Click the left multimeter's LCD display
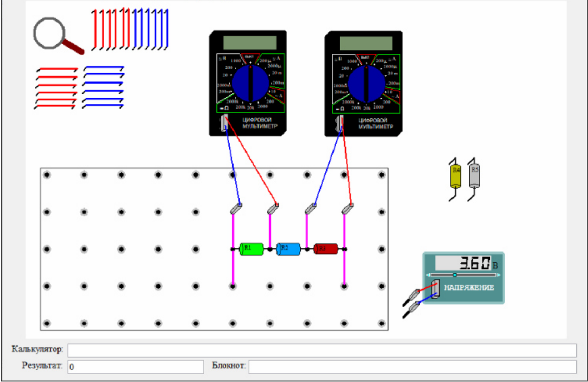588x382 pixels. pyautogui.click(x=250, y=43)
